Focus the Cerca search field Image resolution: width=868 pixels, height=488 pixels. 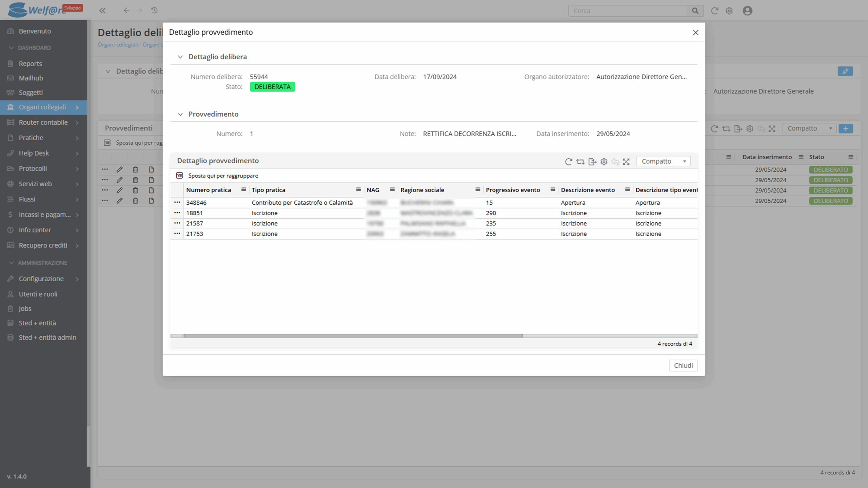pos(628,11)
